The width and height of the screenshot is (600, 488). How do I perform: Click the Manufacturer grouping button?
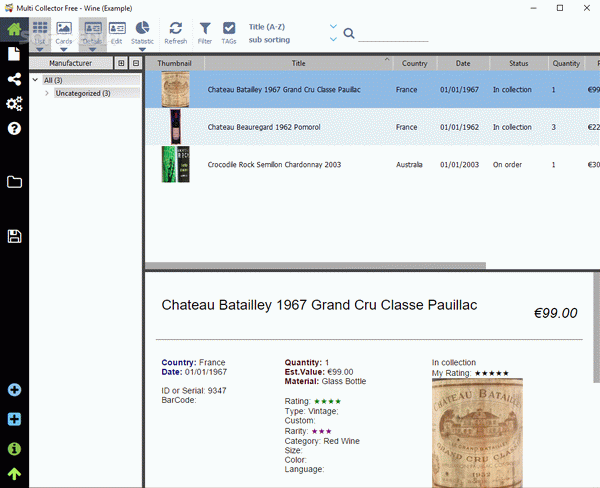tap(71, 63)
